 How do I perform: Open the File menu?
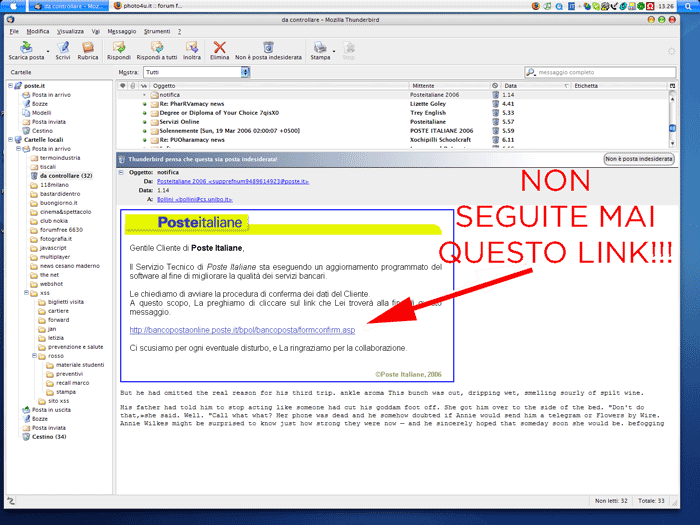tap(14, 31)
